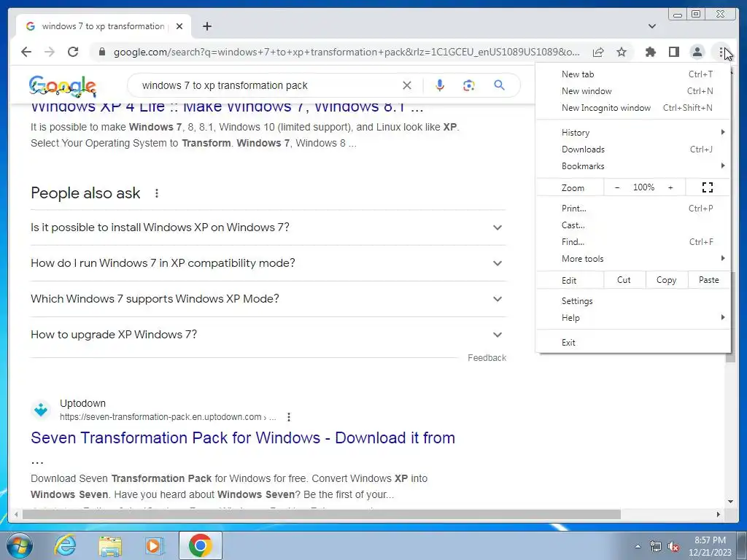
Task: Click Paste in the Edit row
Action: coord(709,280)
